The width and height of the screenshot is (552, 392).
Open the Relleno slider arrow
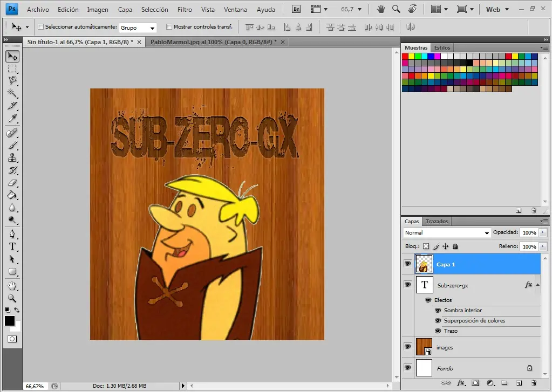(543, 246)
